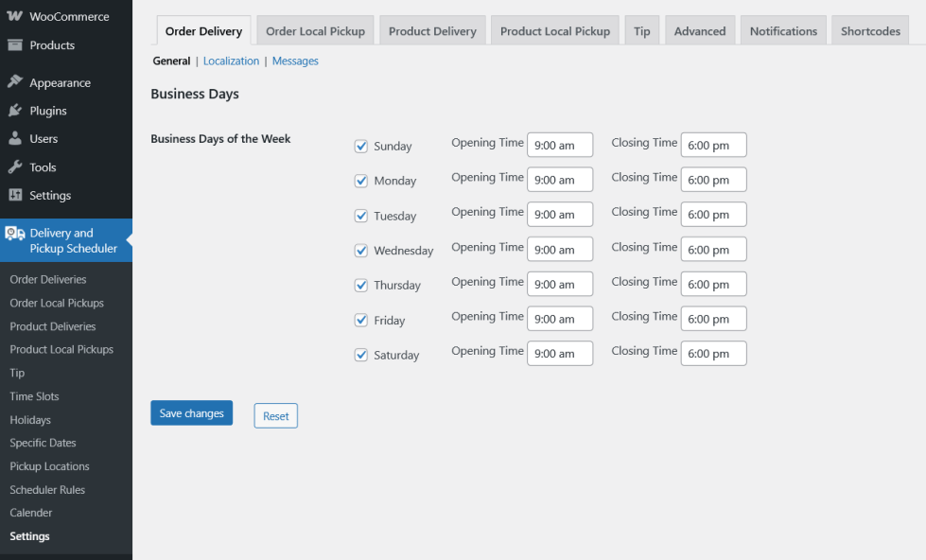Toggle the Wednesday checkbox off
The image size is (926, 560).
pyautogui.click(x=360, y=251)
